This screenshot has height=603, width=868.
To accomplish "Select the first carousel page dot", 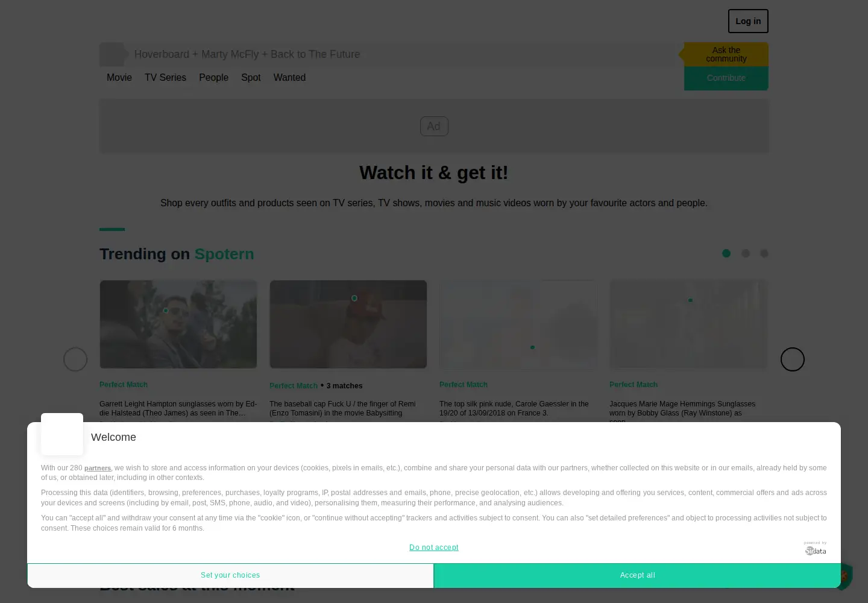I will coord(726,253).
